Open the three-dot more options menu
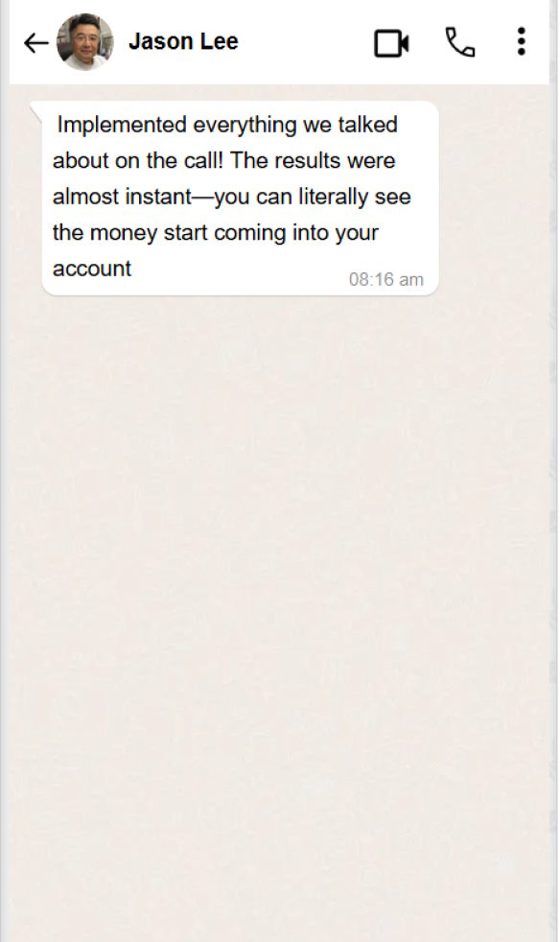560x942 pixels. point(521,41)
